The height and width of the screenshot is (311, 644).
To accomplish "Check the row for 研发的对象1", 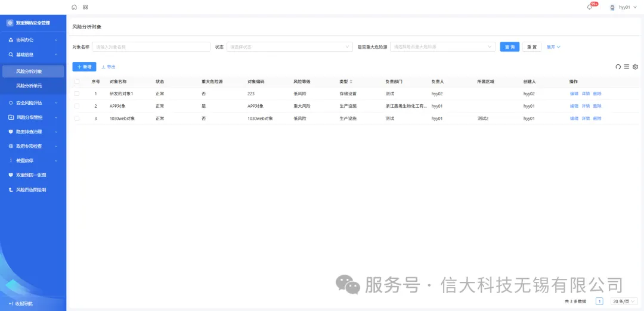I will (x=77, y=94).
